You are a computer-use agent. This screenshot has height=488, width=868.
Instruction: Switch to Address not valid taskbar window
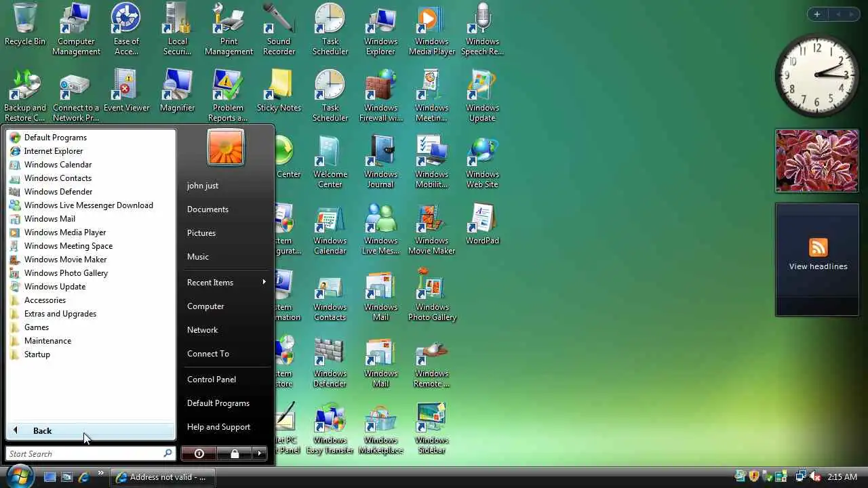click(x=162, y=477)
